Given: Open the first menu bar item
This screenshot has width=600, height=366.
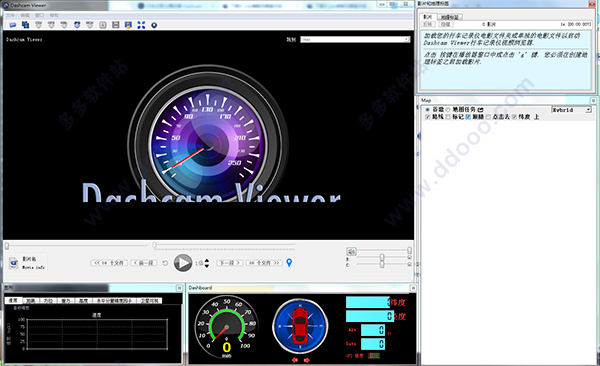Looking at the screenshot, I should click(10, 15).
